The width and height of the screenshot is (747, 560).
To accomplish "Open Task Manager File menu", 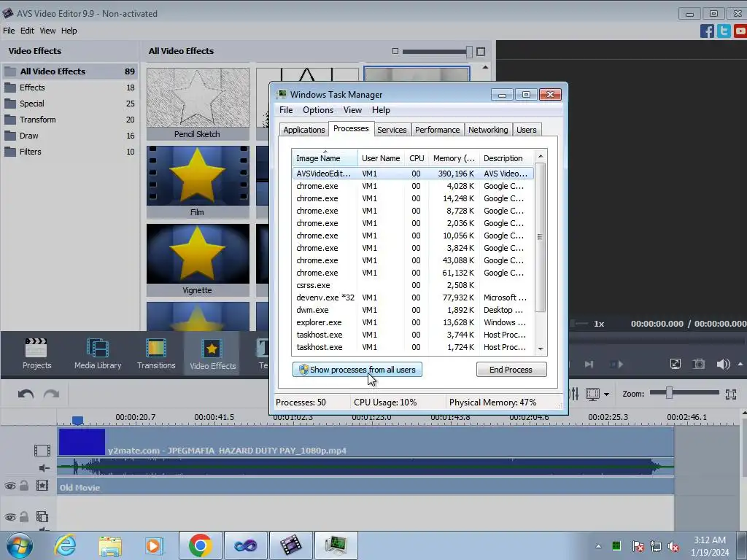I will pos(286,110).
